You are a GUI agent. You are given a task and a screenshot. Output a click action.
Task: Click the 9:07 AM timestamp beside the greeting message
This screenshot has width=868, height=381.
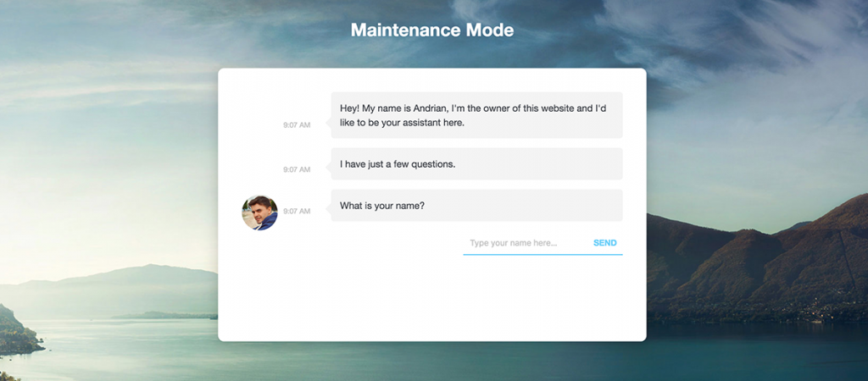(297, 125)
